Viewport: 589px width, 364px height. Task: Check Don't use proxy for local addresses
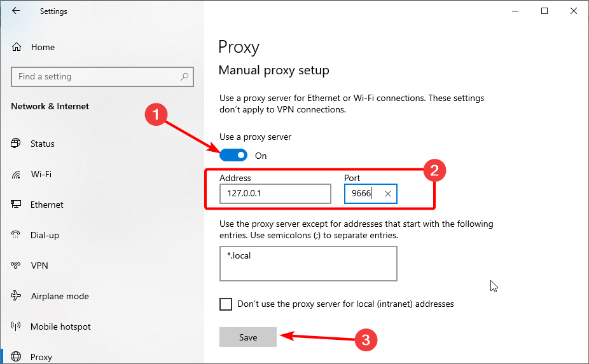[226, 304]
